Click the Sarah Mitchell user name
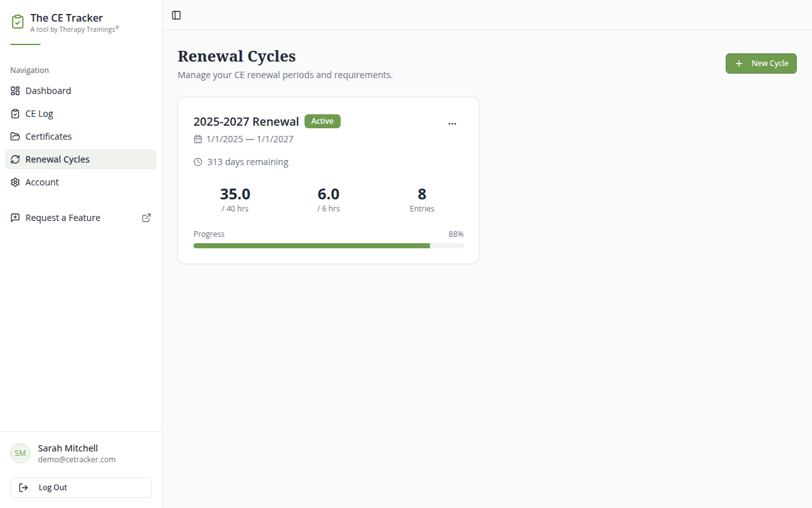812x508 pixels. 68,448
